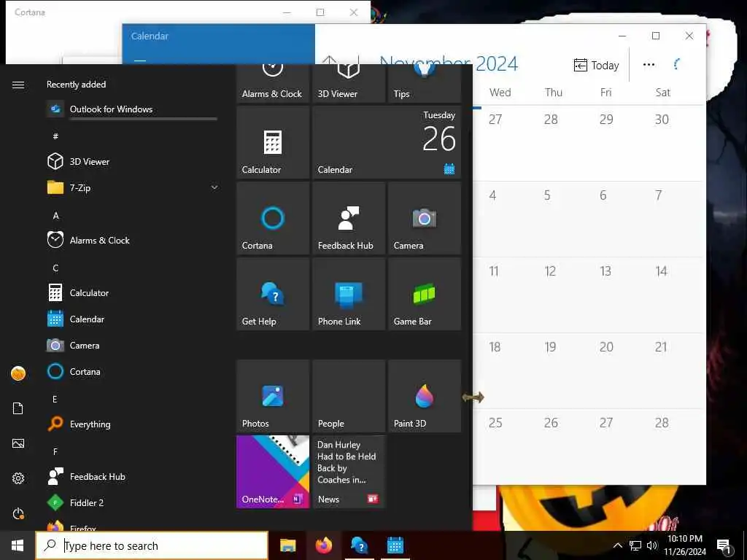Click the Windows Start button

18,545
